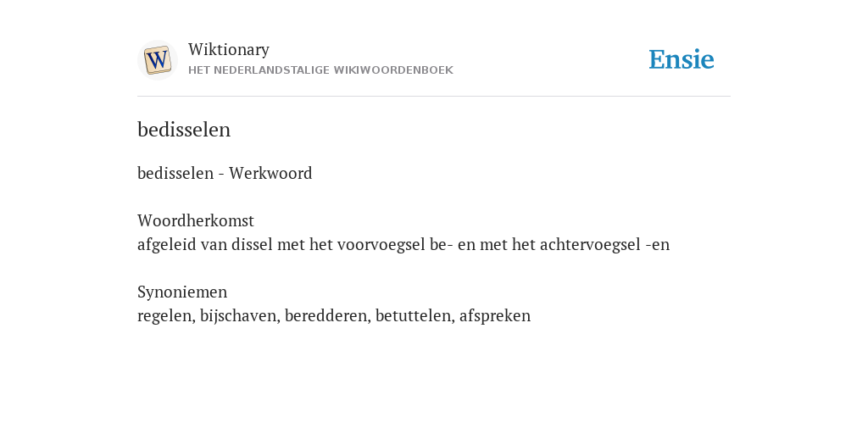Viewport: 868px width, 434px height.
Task: Click the Woordherkomst section label
Action: point(196,221)
